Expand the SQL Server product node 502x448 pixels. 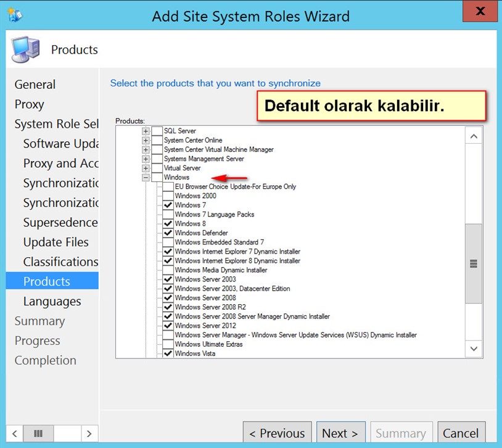(x=146, y=131)
